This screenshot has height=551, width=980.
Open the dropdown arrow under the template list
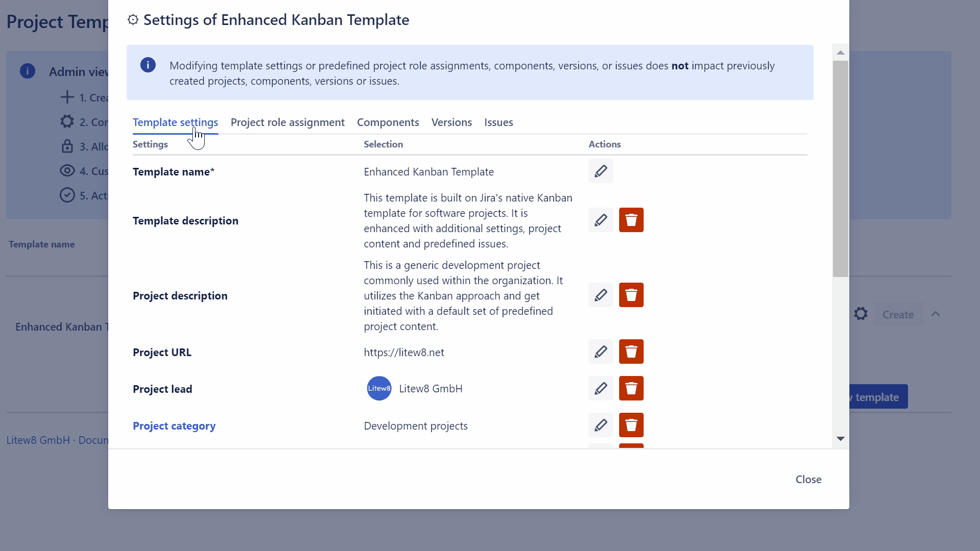[x=841, y=439]
